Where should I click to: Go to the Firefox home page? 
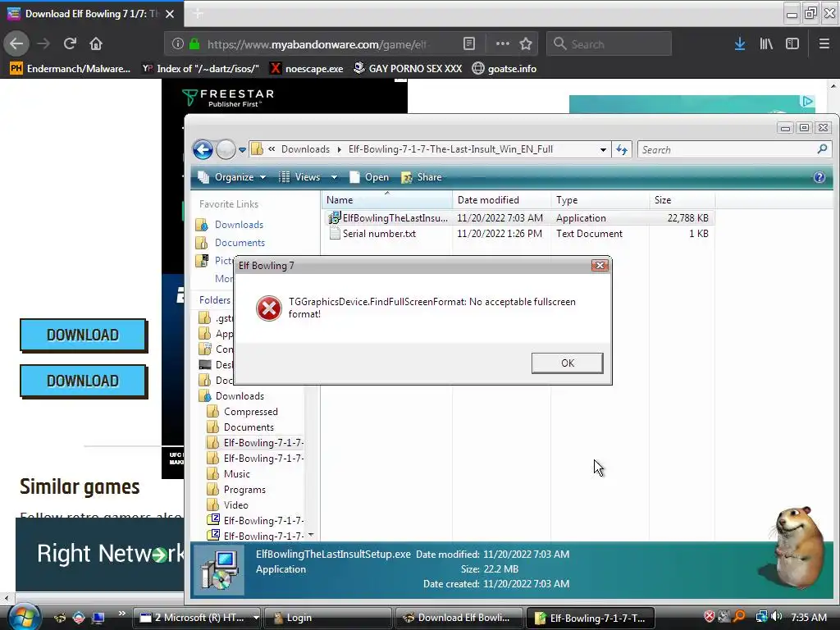click(96, 43)
